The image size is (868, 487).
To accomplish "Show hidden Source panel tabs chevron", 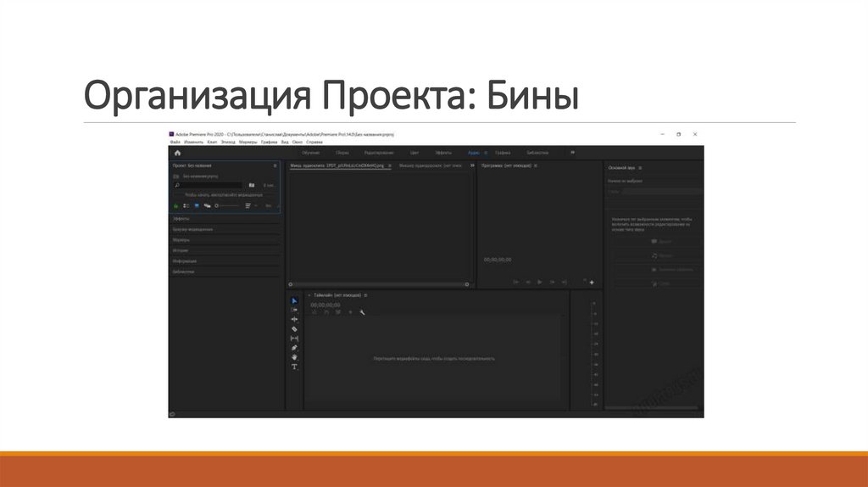I will [x=472, y=165].
